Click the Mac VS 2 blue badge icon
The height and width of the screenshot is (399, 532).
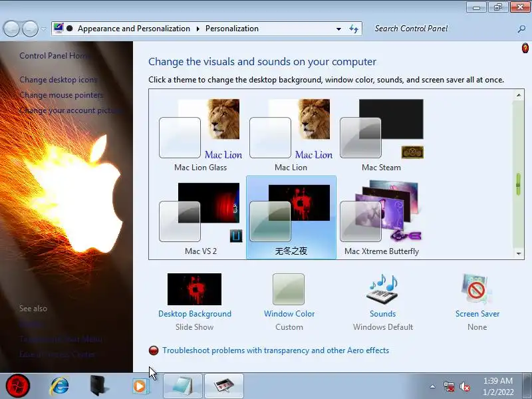pyautogui.click(x=236, y=235)
